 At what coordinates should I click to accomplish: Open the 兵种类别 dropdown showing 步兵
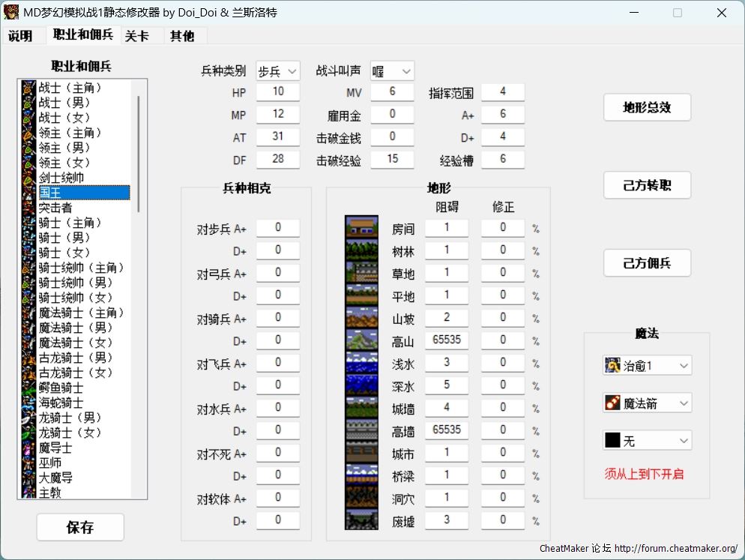click(277, 71)
